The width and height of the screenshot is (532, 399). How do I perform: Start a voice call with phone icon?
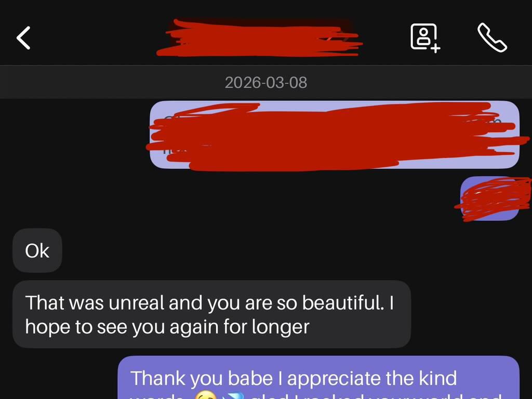point(492,37)
